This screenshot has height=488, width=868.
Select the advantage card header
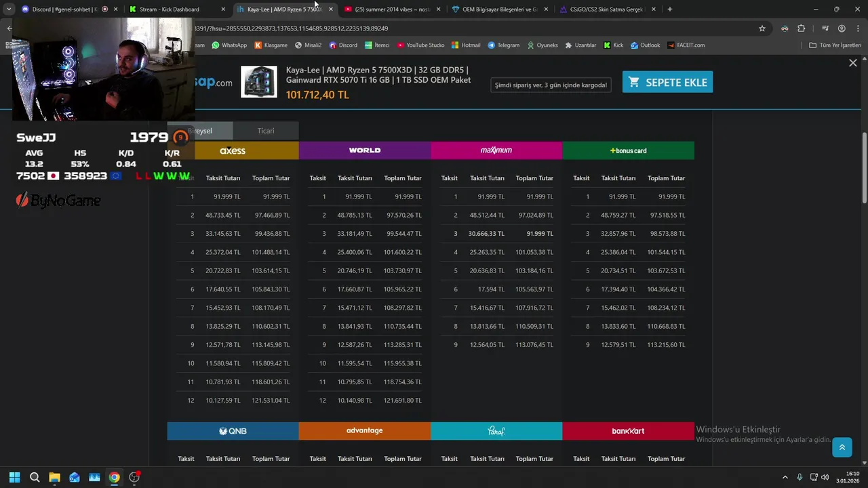[364, 431]
